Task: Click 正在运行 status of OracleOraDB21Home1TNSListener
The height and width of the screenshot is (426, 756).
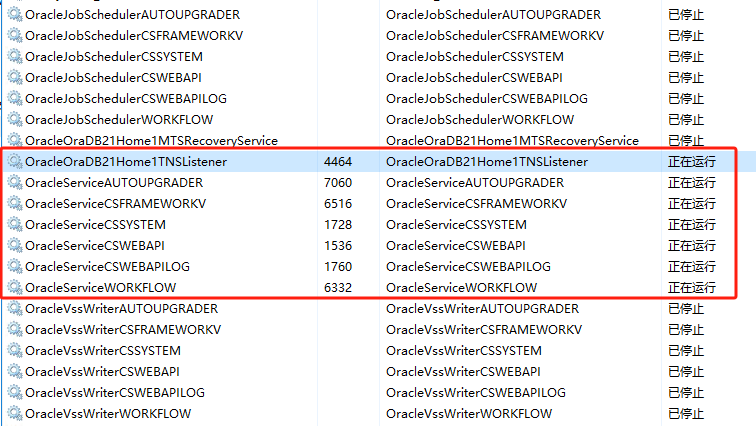Action: point(692,161)
